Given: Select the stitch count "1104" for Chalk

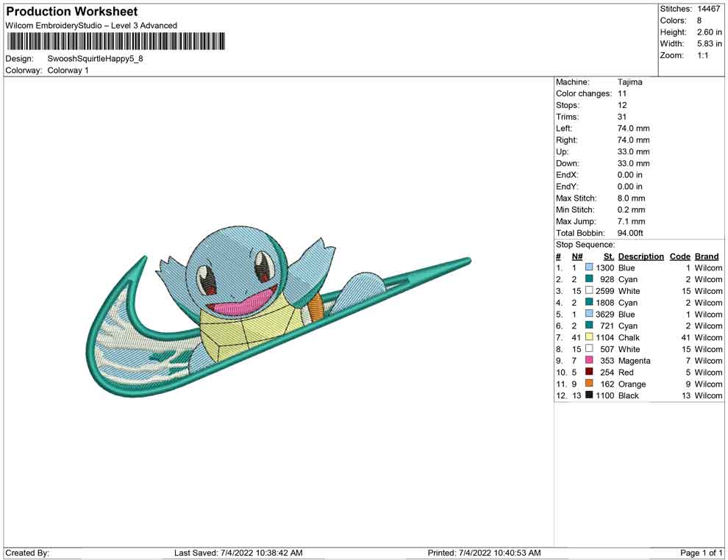Looking at the screenshot, I should pos(605,337).
